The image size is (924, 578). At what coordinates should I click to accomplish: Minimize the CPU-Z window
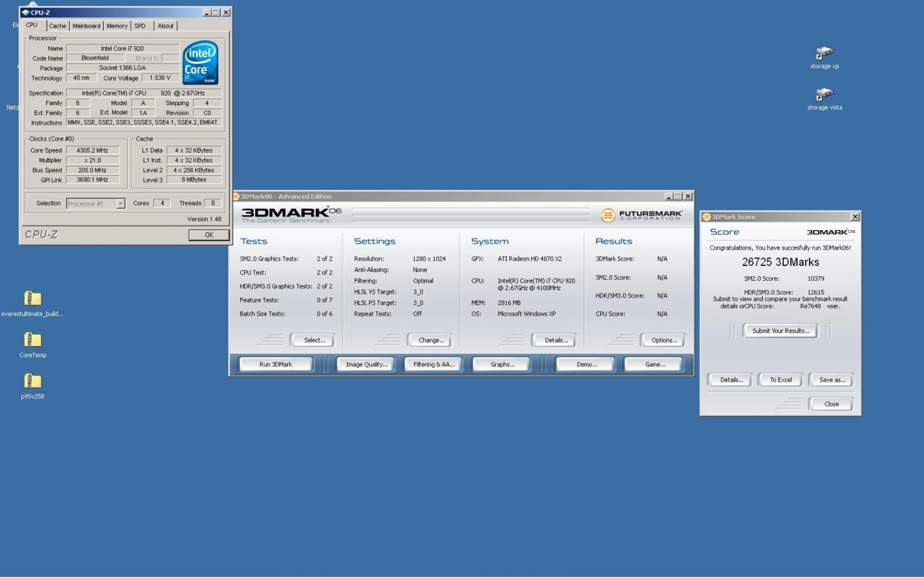coord(207,12)
